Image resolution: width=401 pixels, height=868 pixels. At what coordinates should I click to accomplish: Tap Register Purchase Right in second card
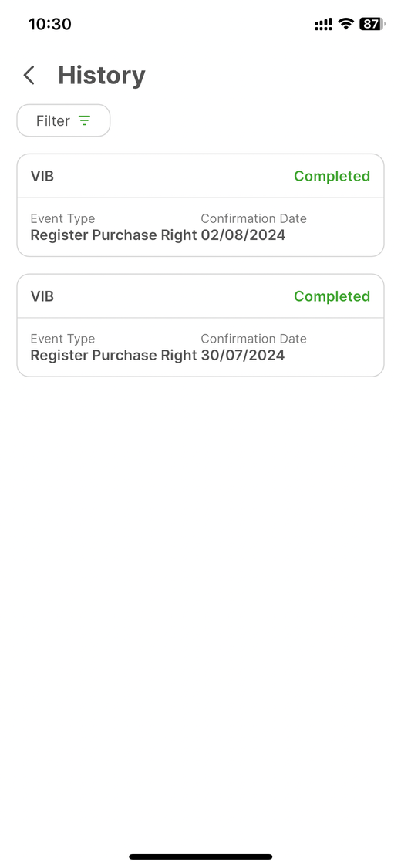[113, 356]
